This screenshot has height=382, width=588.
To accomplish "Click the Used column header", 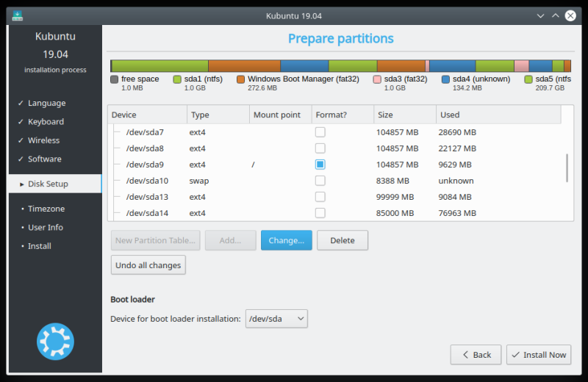I will click(498, 115).
